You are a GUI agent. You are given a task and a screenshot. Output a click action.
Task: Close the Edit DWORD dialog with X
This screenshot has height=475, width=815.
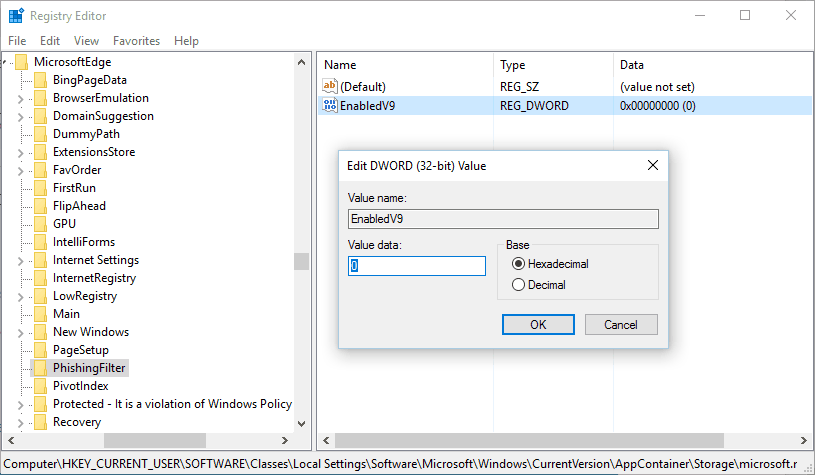coord(653,165)
